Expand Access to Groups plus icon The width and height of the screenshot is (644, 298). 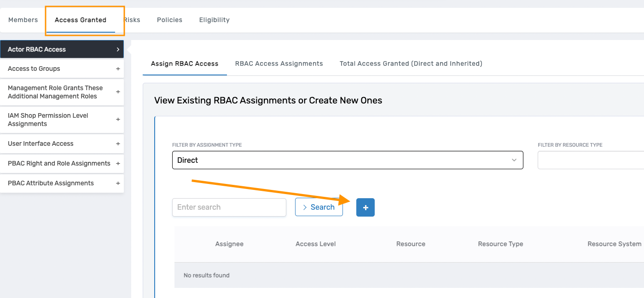click(x=118, y=69)
